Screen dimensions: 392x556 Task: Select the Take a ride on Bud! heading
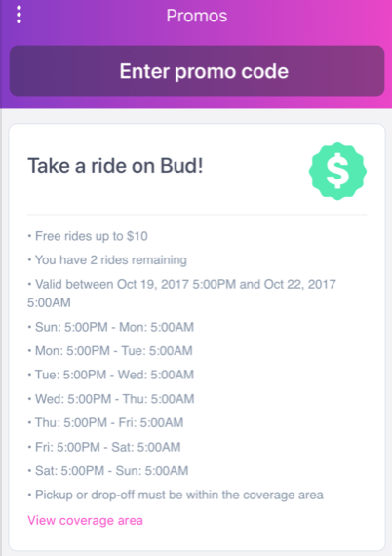115,165
